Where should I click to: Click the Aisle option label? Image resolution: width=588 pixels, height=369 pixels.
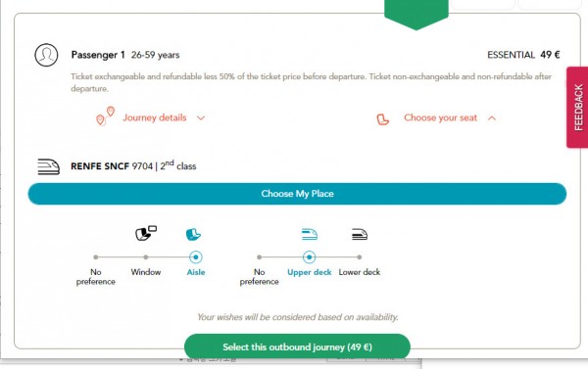coord(196,272)
